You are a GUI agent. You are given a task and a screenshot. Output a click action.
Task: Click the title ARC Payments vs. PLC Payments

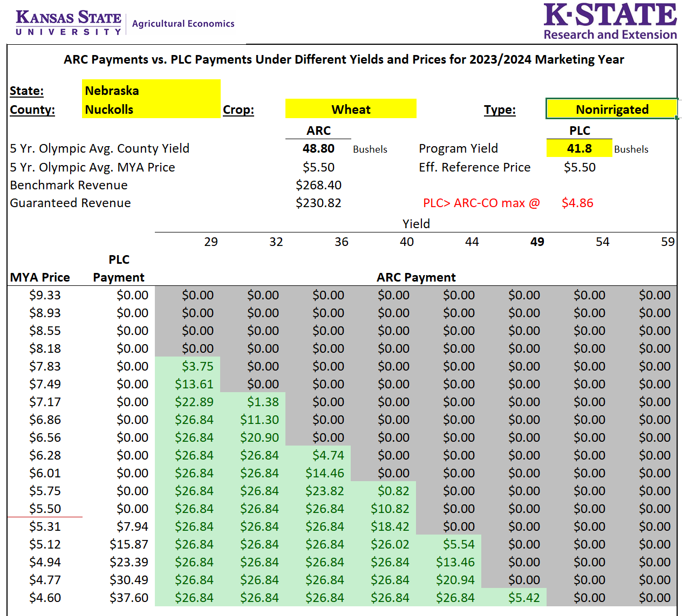tap(344, 59)
